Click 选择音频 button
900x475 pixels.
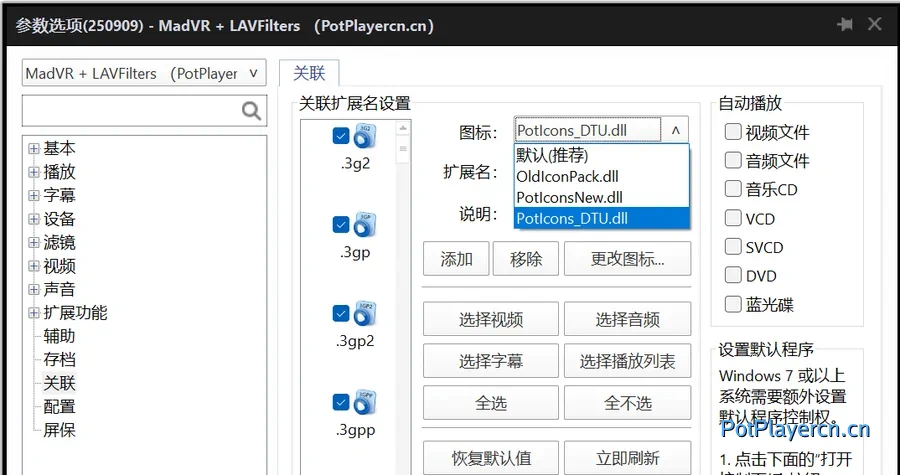pos(627,319)
